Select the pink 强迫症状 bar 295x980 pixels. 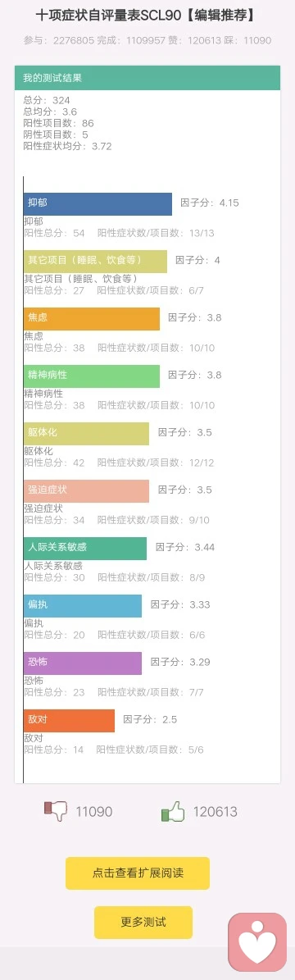click(86, 491)
